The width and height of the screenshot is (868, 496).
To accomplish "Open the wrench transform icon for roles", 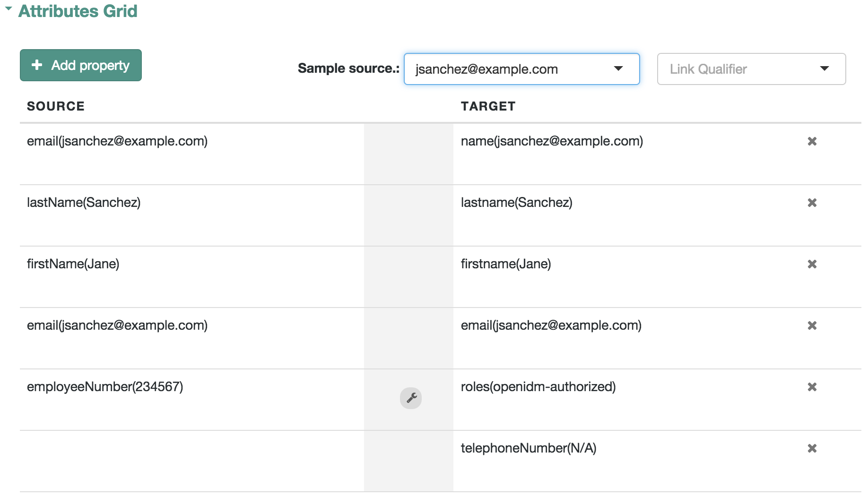I will click(x=411, y=398).
